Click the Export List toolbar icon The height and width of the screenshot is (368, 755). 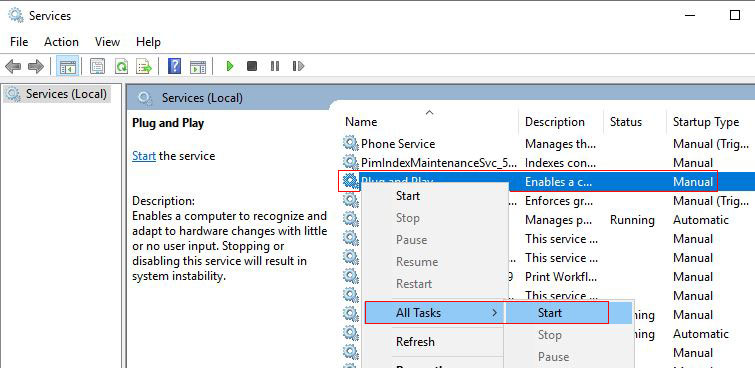144,66
